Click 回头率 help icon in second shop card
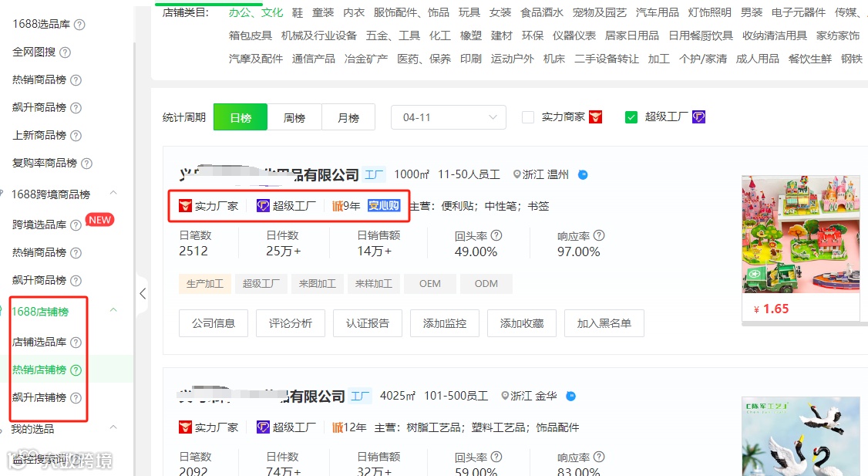The image size is (868, 476). [496, 457]
